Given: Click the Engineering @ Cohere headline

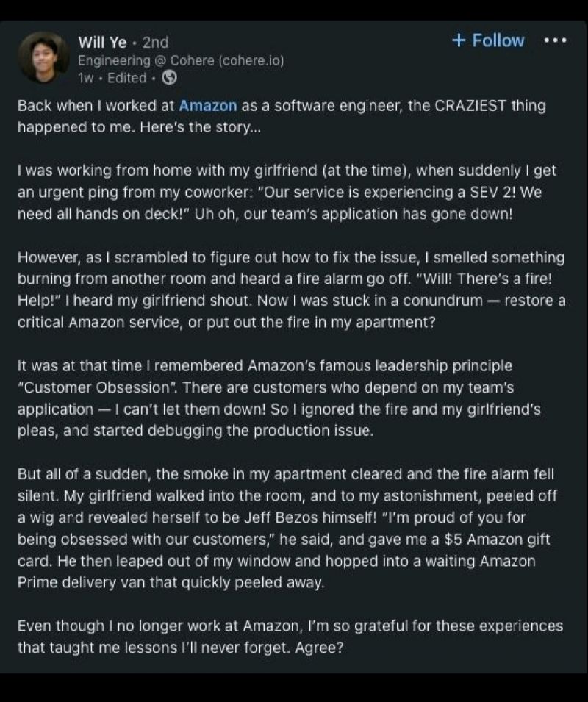Looking at the screenshot, I should 181,60.
